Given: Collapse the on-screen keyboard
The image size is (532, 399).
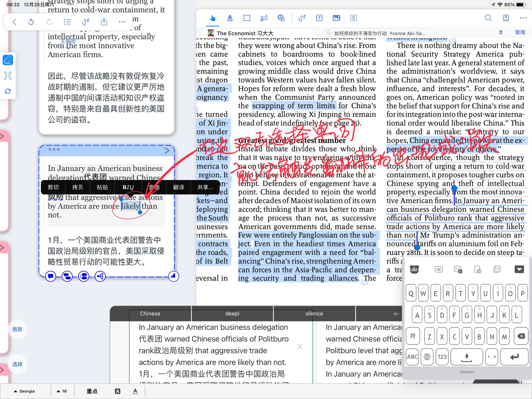Looking at the screenshot, I should (x=519, y=269).
